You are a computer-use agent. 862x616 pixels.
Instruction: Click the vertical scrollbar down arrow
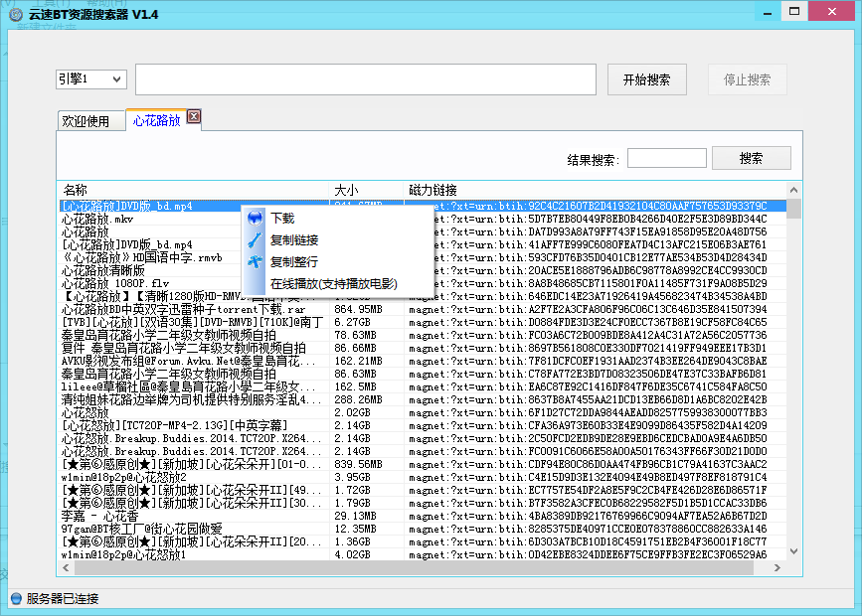[x=793, y=566]
